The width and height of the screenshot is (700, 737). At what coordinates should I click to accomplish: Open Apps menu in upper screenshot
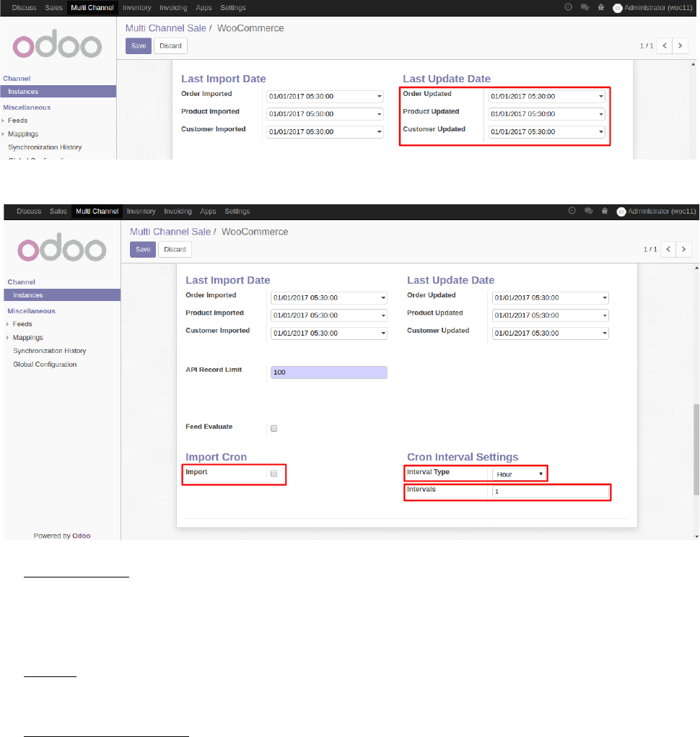click(204, 7)
